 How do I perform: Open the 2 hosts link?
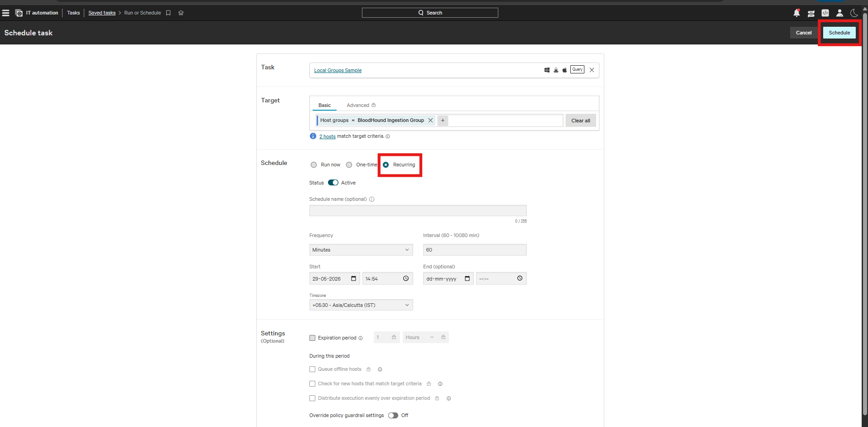point(328,136)
